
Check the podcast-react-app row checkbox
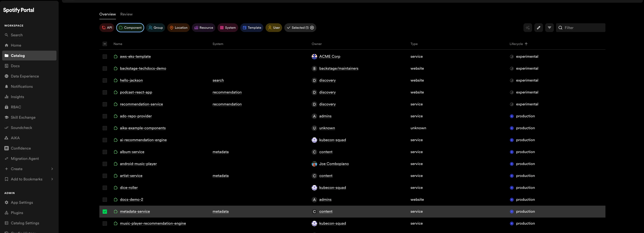tap(105, 92)
